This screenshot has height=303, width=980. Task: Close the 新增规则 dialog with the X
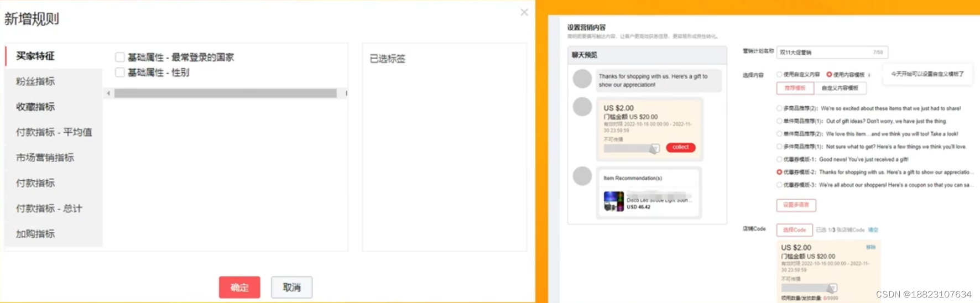524,12
